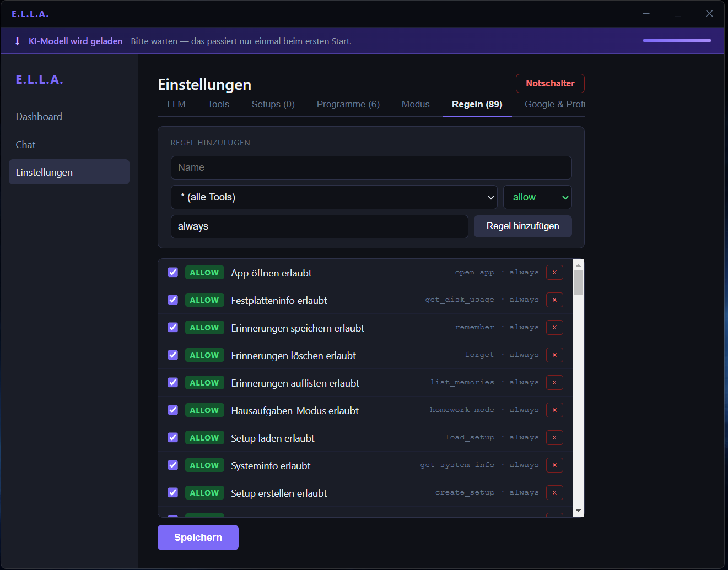Toggle 'Erinnerungen löschen erlaubt' checkbox

coord(173,355)
